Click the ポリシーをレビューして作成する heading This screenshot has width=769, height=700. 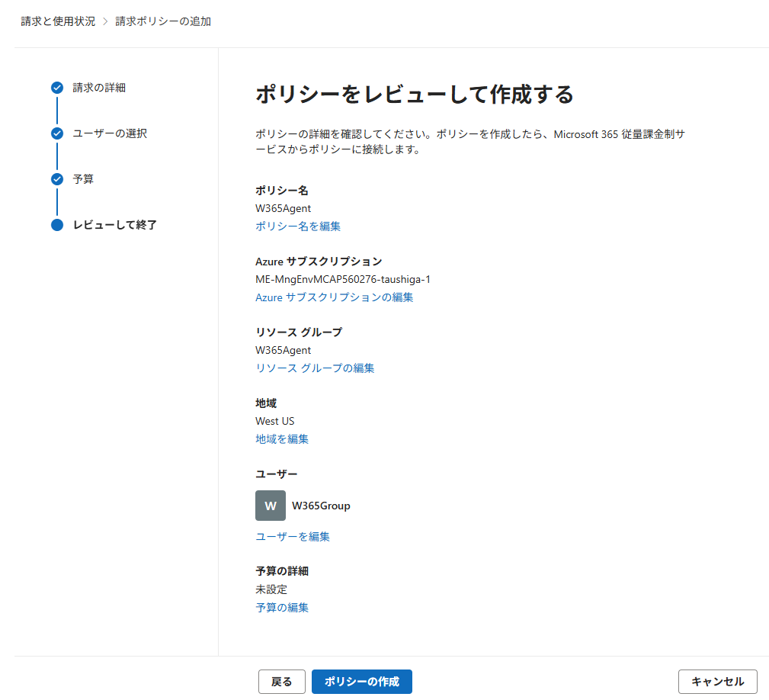(415, 95)
